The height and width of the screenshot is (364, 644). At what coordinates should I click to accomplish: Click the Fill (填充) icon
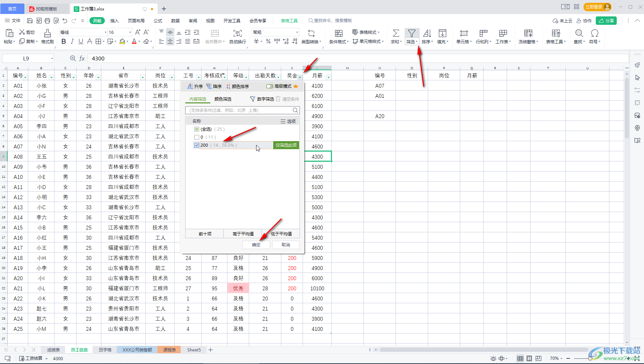point(442,33)
